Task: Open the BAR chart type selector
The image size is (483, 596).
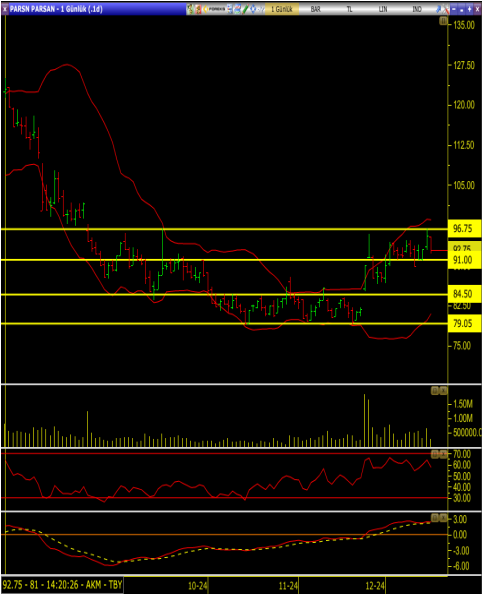Action: (315, 9)
